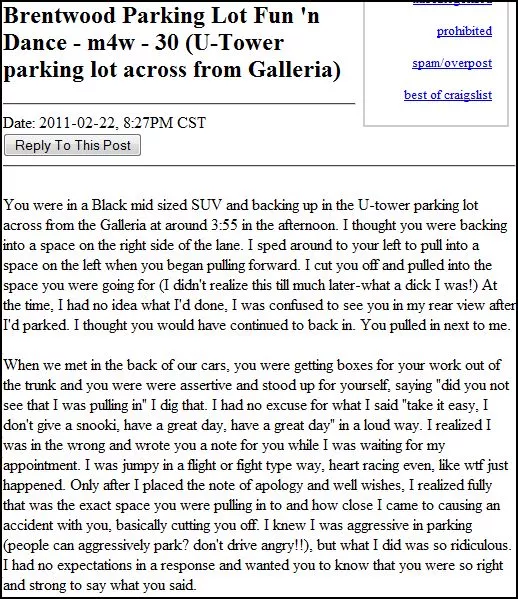
Task: Click the cut-off miscategorized link at top
Action: coord(452,2)
